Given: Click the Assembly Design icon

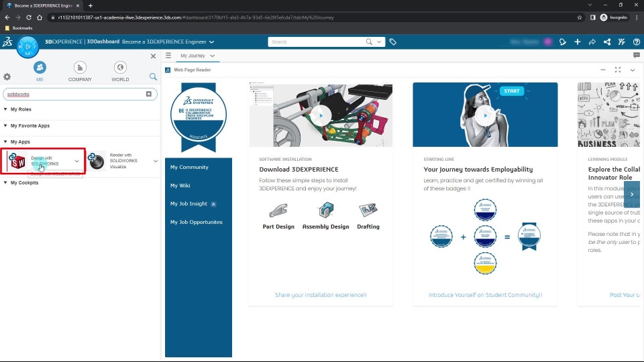Looking at the screenshot, I should coord(326,210).
